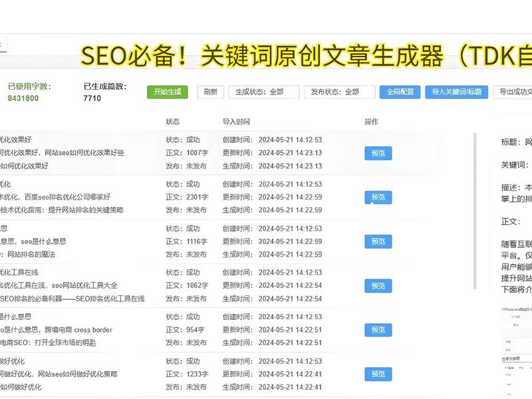Click the 描述 label in preview panel
This screenshot has height=399, width=532.
pyautogui.click(x=511, y=188)
